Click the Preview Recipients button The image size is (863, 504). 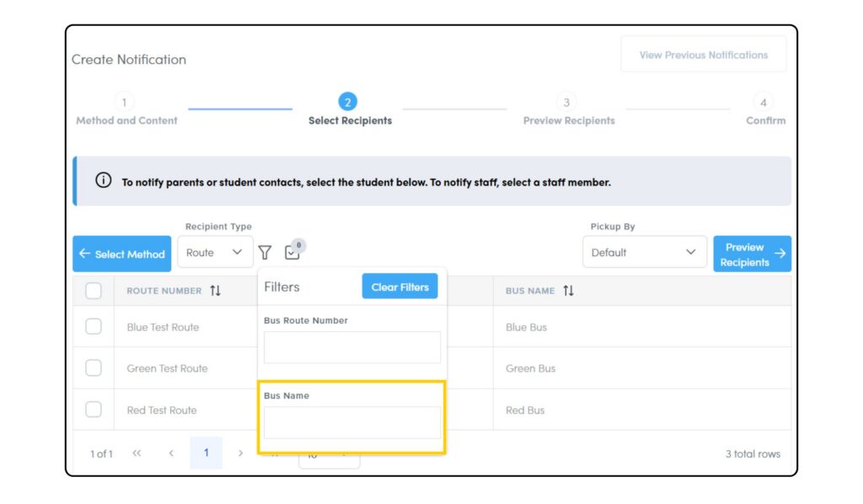coord(752,255)
